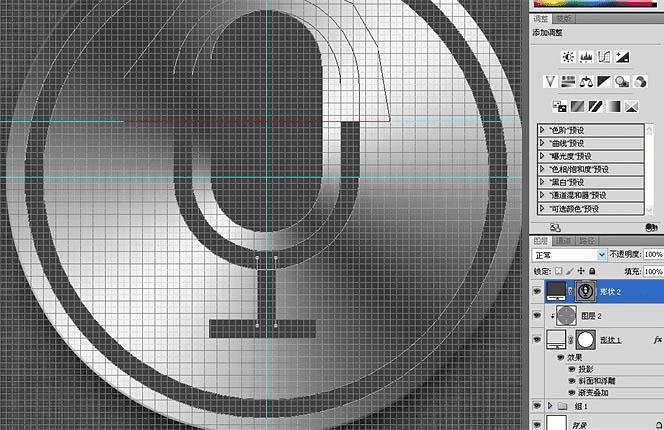The height and width of the screenshot is (430, 664).
Task: Expand the 组 1 layer group
Action: click(x=550, y=406)
